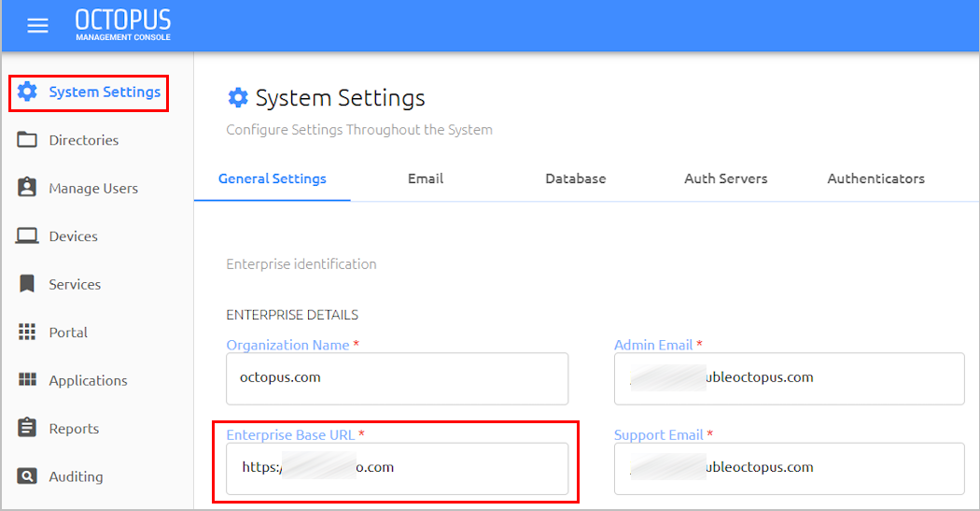Select the General Settings tab
Image resolution: width=980 pixels, height=511 pixels.
coord(272,178)
